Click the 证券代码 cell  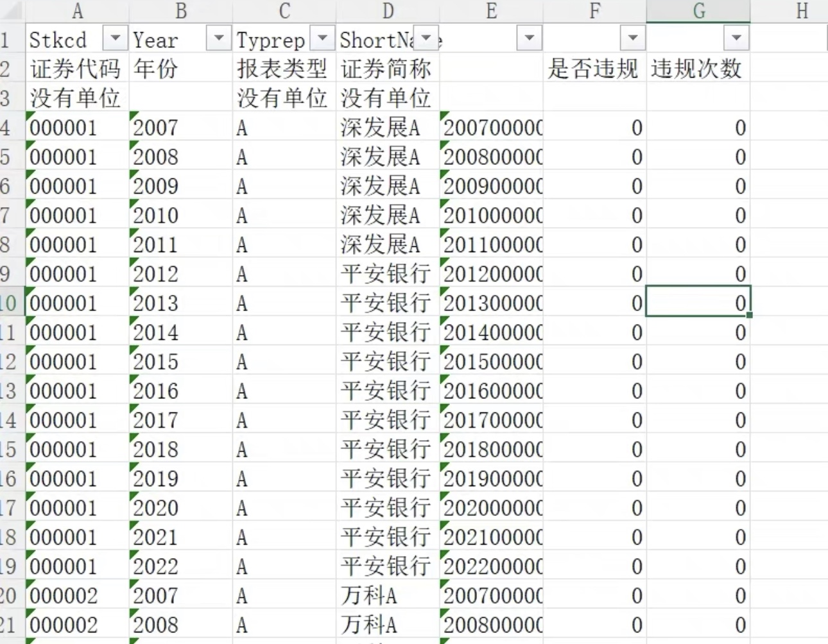[77, 69]
